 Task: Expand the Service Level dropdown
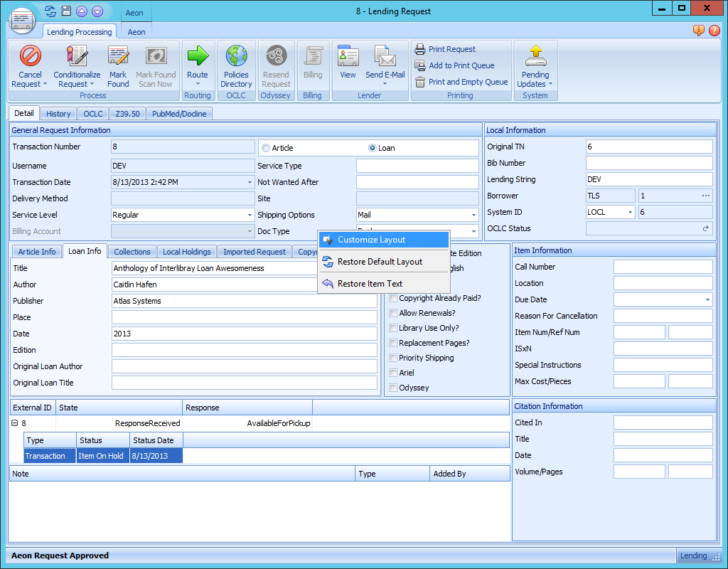pyautogui.click(x=250, y=215)
